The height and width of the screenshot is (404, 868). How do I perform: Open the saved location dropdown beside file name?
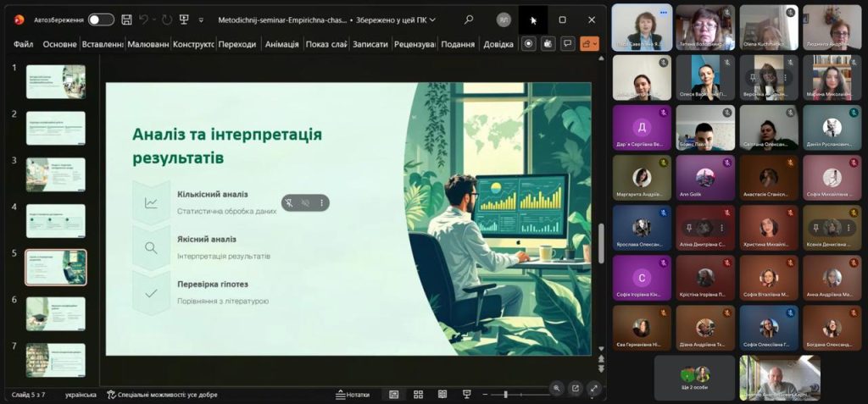(432, 19)
